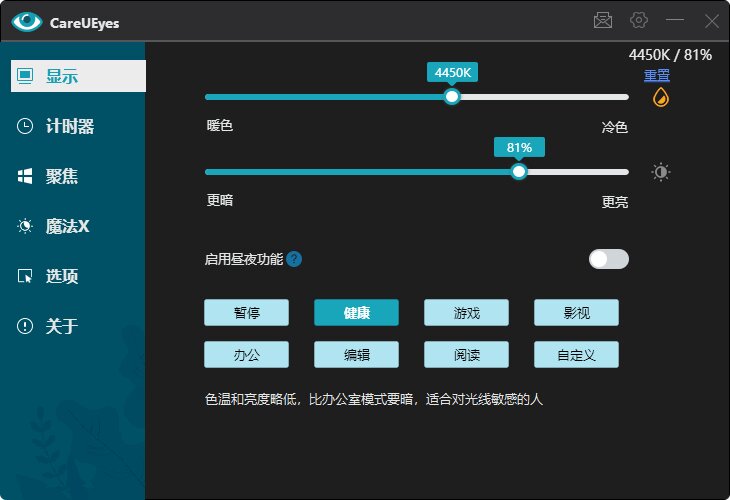Viewport: 730px width, 500px height.
Task: Minimize the CareUEyes window
Action: coord(675,20)
